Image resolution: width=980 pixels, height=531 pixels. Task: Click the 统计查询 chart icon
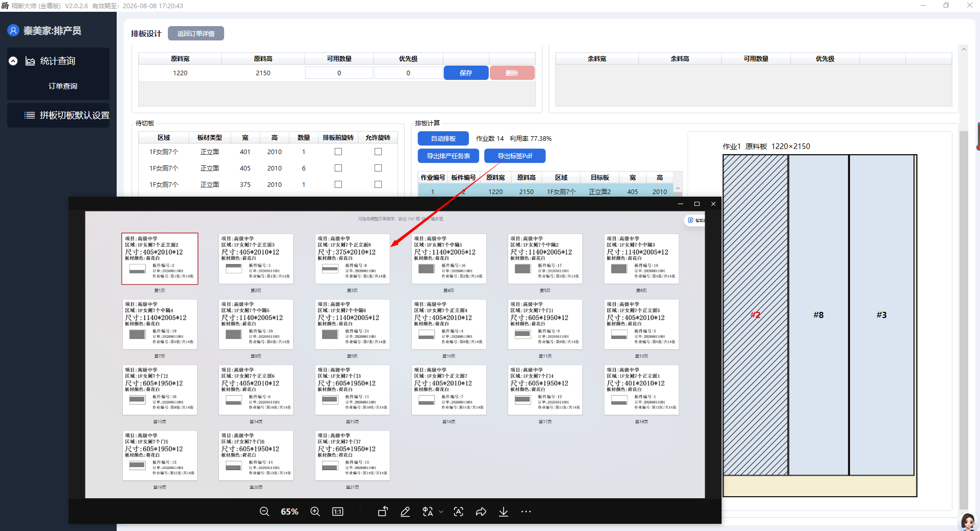(x=30, y=61)
